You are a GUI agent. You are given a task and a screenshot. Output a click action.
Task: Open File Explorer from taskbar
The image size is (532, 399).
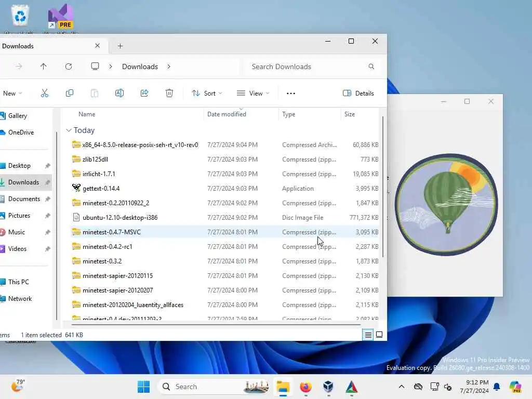pyautogui.click(x=283, y=387)
